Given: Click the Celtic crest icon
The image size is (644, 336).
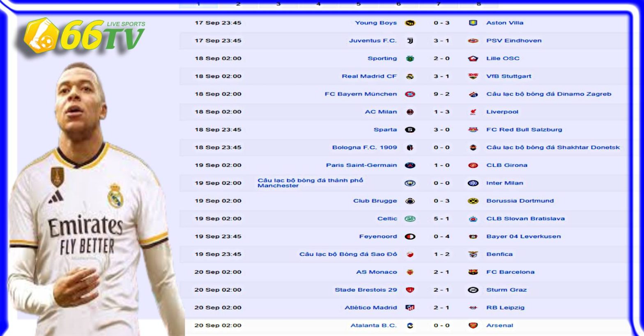Looking at the screenshot, I should point(410,219).
